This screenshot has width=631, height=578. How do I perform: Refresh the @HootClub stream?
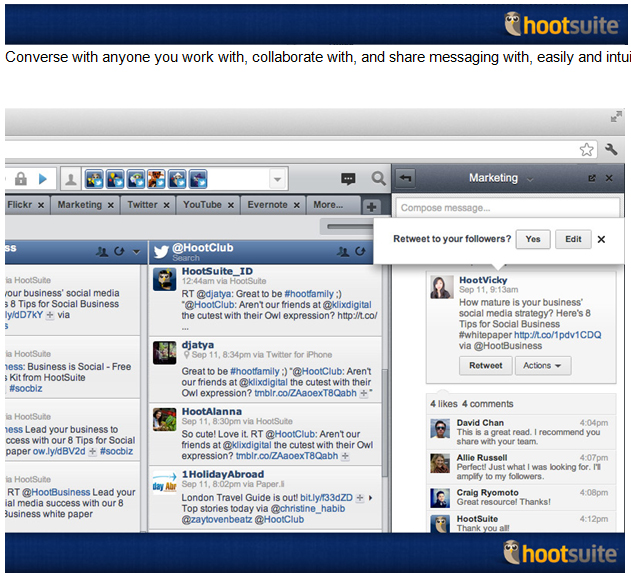[x=360, y=252]
